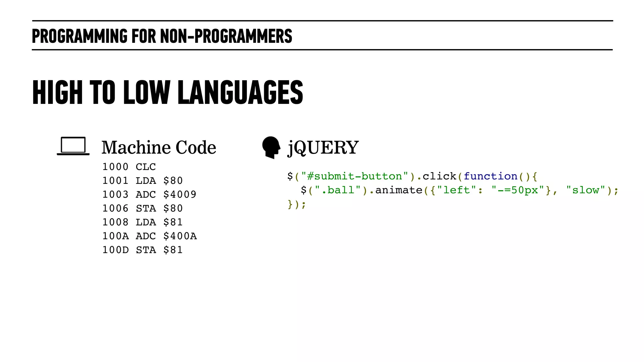This screenshot has width=644, height=362.
Task: Click the '#submit-button' code line
Action: pyautogui.click(x=412, y=176)
